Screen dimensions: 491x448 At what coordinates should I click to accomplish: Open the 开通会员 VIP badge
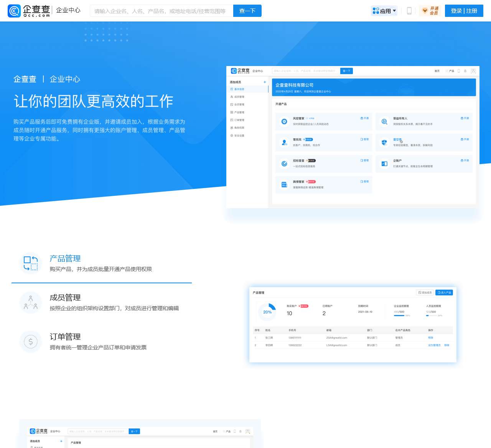(x=430, y=11)
